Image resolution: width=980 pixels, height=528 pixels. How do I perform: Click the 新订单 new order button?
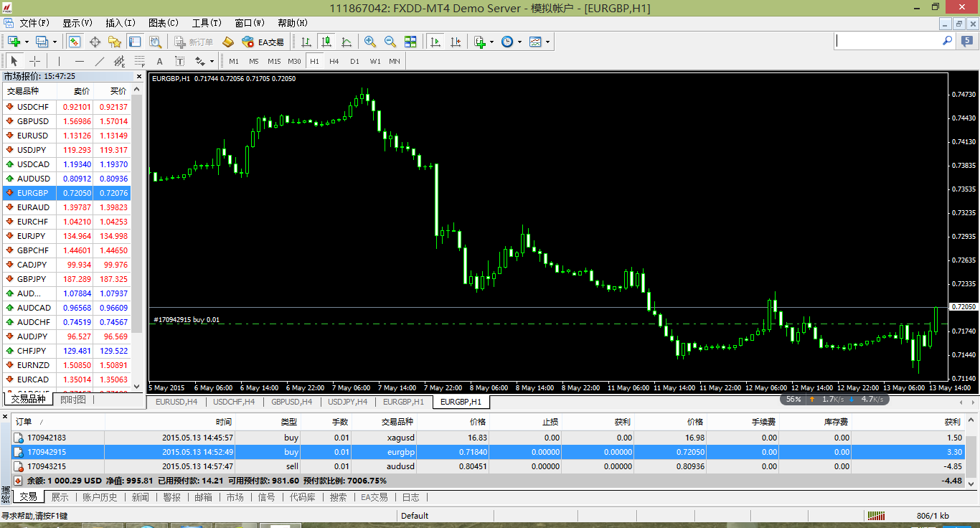(194, 42)
